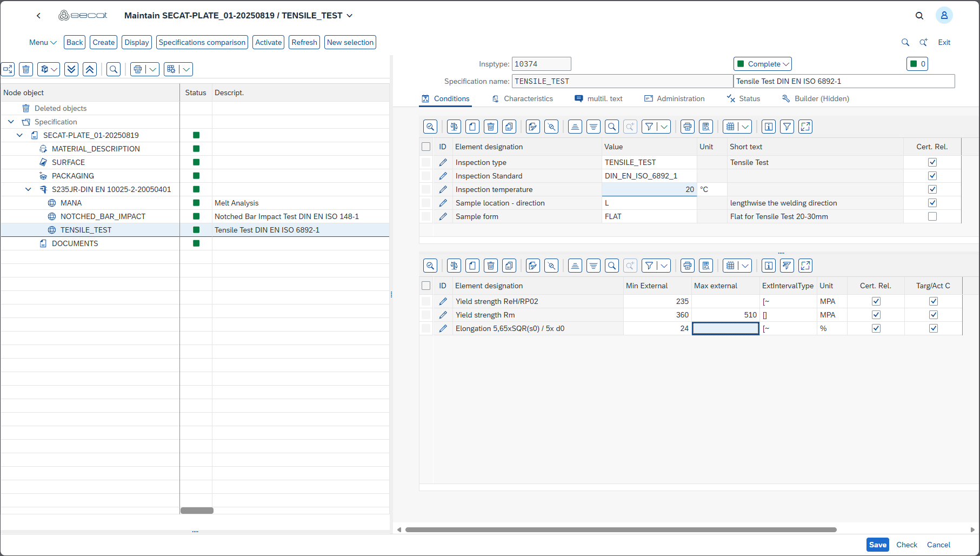Click the user profile icon
The height and width of the screenshot is (556, 980).
[x=944, y=16]
